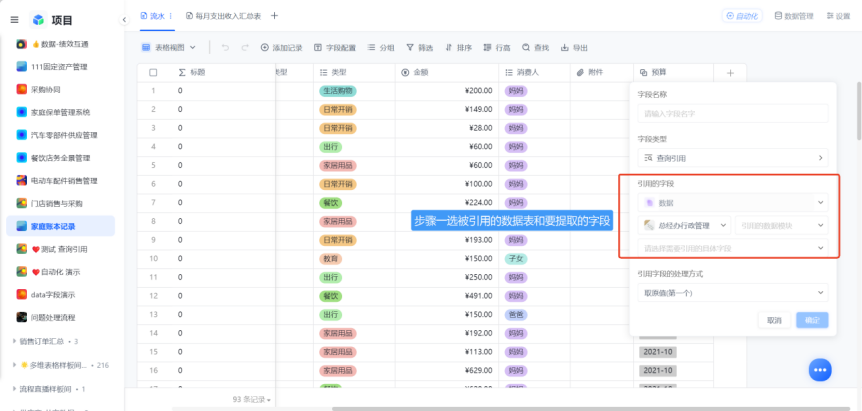Open 电动车配件销售管理 in sidebar
Image resolution: width=862 pixels, height=411 pixels.
pos(60,181)
